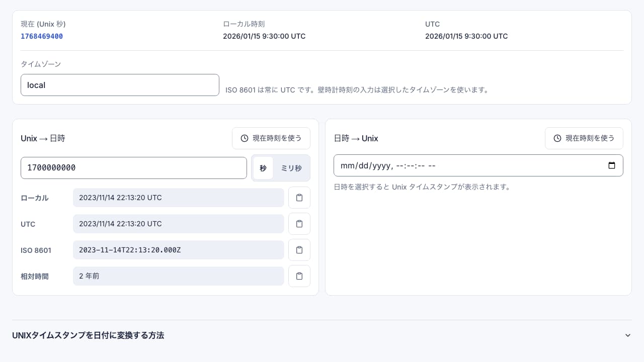644x362 pixels.
Task: Copy the ローカル row result
Action: point(299,198)
